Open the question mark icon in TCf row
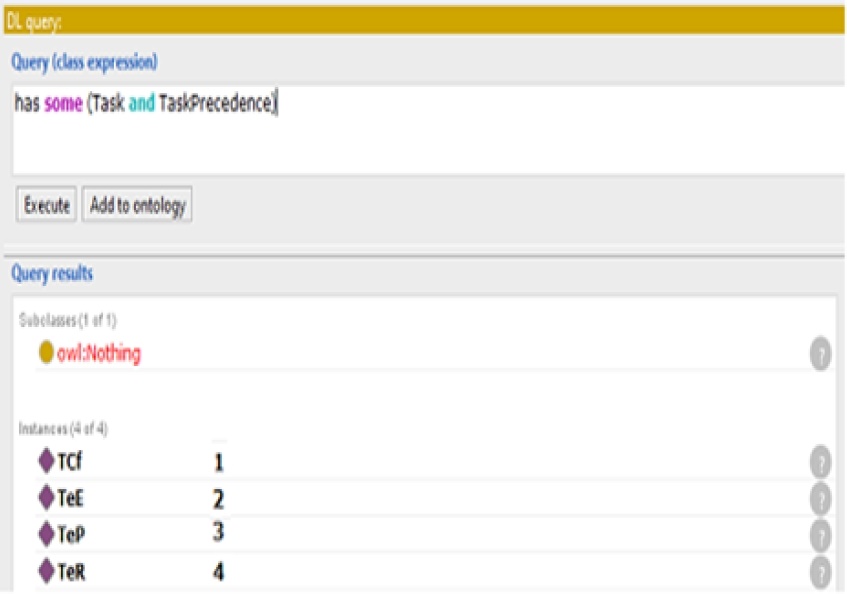This screenshot has width=847, height=594. (820, 462)
